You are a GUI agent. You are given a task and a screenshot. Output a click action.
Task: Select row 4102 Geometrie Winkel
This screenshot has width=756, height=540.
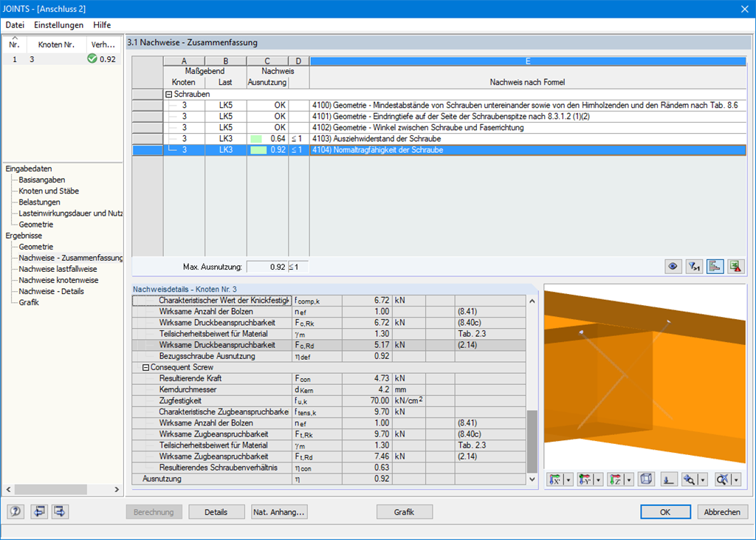pos(439,127)
